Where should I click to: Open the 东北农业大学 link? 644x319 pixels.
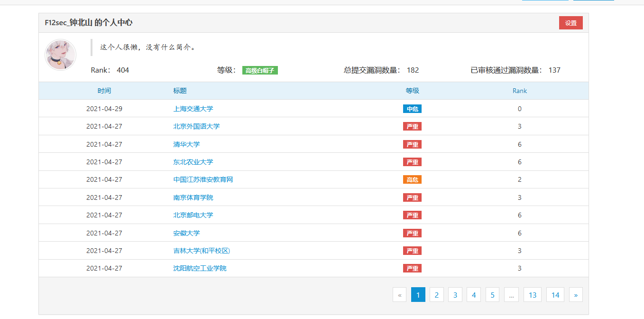(193, 162)
